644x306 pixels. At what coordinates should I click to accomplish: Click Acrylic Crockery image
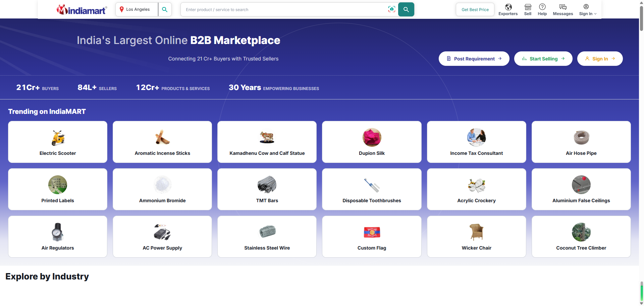point(476,185)
